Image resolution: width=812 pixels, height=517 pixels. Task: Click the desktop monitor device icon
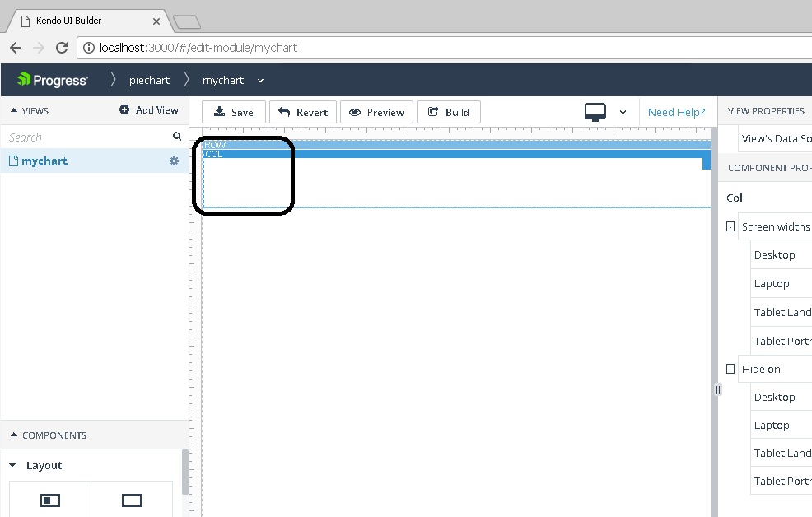(595, 112)
